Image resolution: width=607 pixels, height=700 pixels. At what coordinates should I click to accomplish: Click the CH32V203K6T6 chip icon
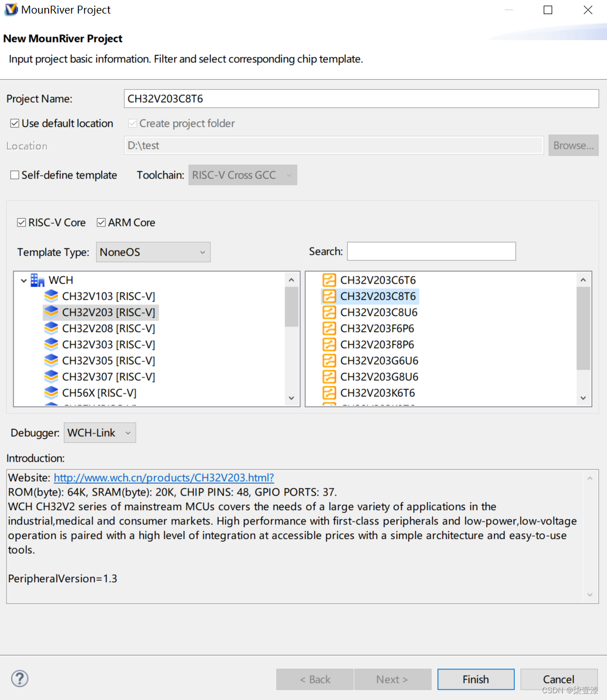(x=329, y=393)
